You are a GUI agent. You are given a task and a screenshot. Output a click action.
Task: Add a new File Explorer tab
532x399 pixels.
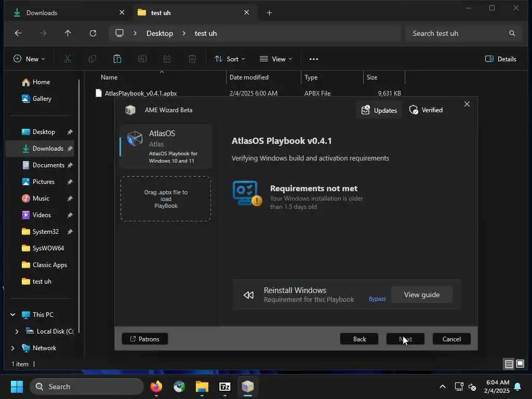tap(270, 13)
